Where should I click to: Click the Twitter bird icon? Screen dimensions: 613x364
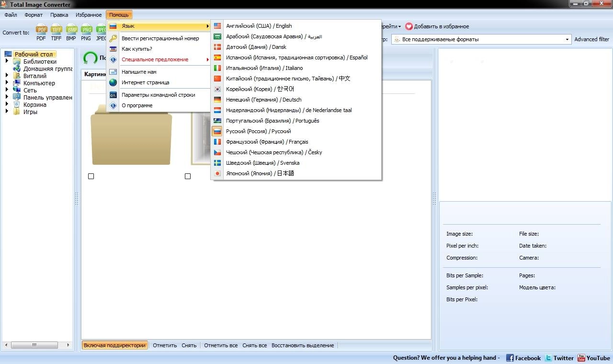(x=549, y=358)
